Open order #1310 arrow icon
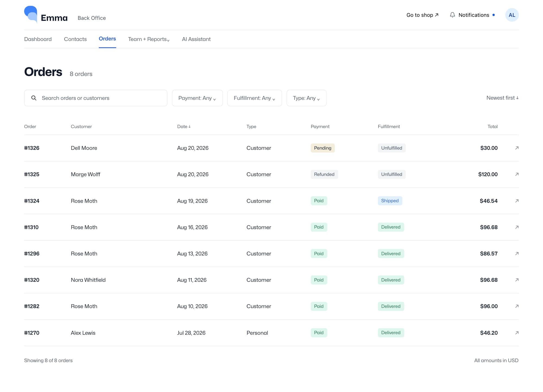This screenshot has width=543, height=392. pos(517,227)
